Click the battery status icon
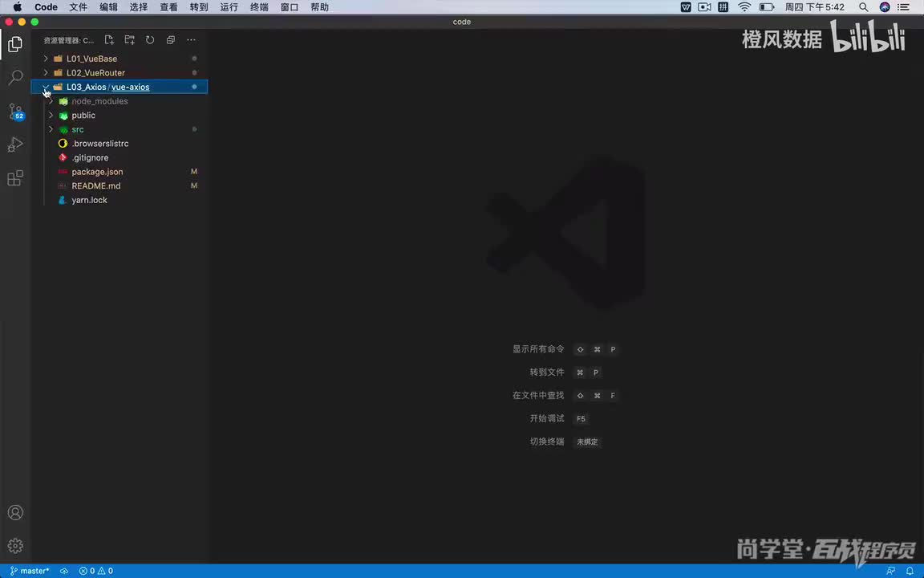924x578 pixels. (x=767, y=7)
